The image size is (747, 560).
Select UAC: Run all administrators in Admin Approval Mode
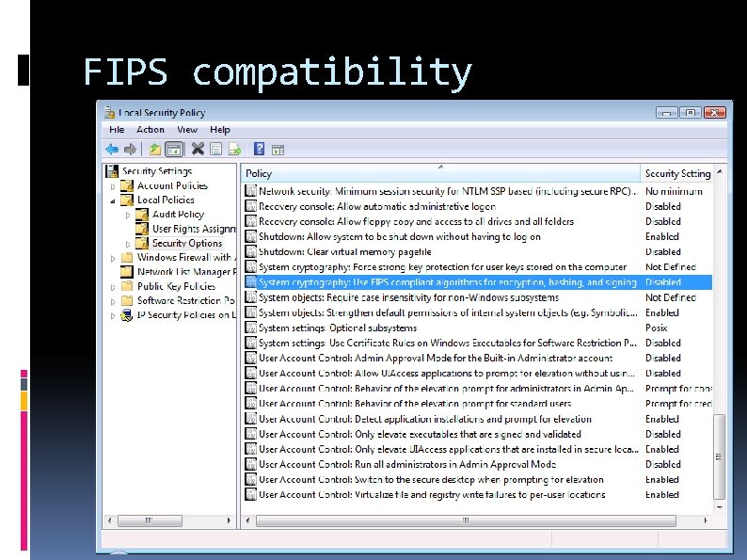pos(478,464)
